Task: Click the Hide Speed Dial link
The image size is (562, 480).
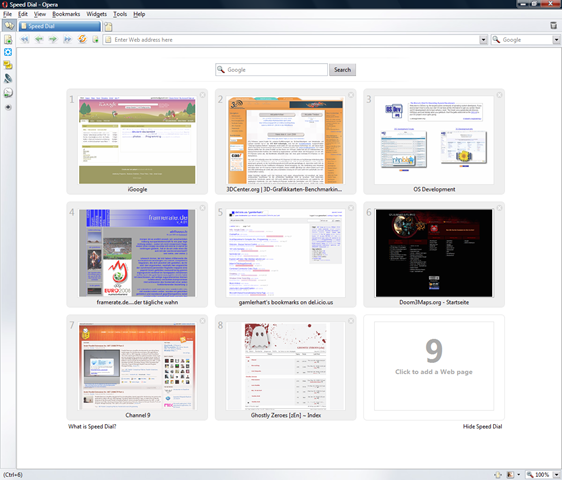Action: coord(482,427)
